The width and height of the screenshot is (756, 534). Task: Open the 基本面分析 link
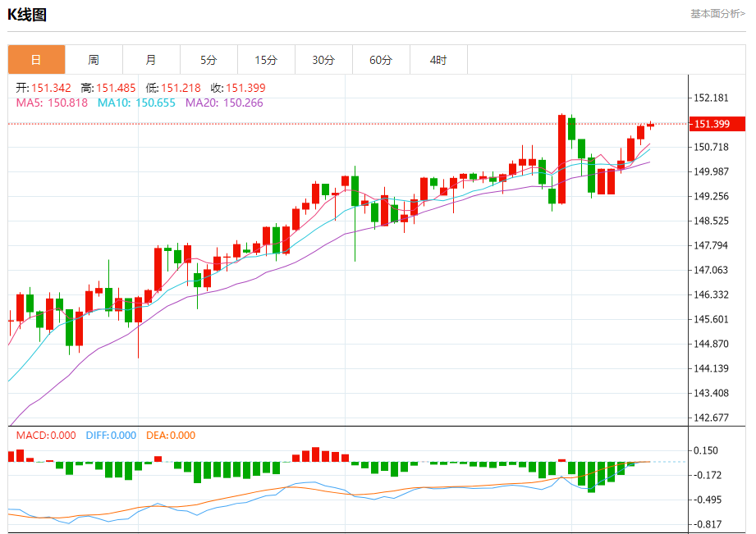pos(717,14)
